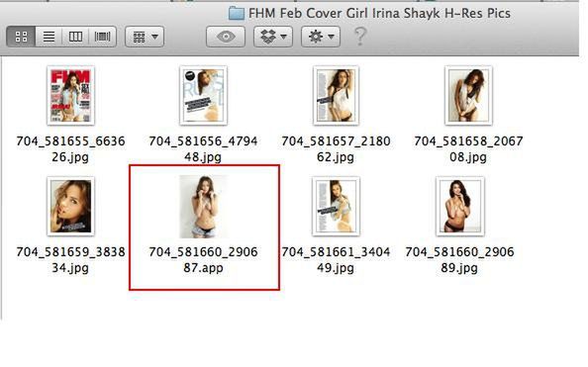Open the gear Action menu

point(321,37)
